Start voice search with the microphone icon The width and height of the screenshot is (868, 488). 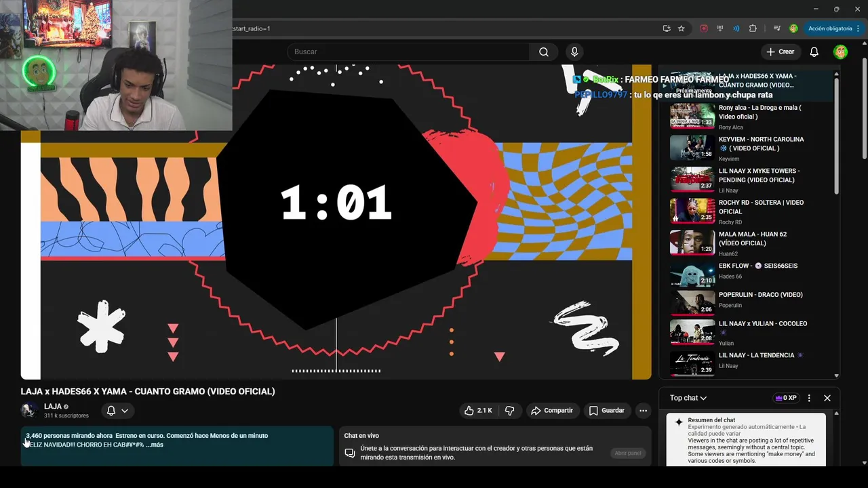574,52
